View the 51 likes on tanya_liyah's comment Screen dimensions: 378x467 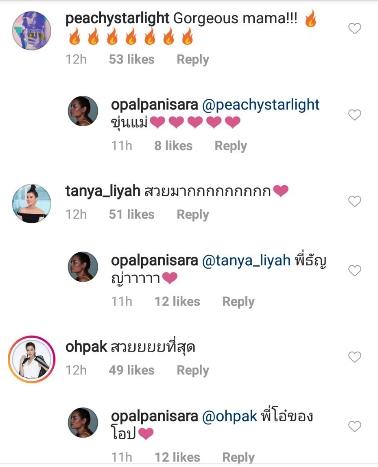tap(132, 214)
